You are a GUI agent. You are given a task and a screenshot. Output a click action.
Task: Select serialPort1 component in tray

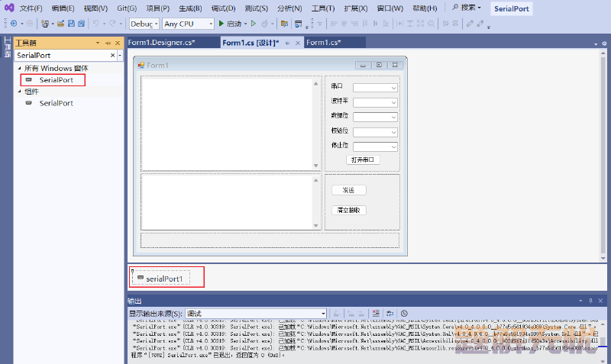(x=161, y=278)
